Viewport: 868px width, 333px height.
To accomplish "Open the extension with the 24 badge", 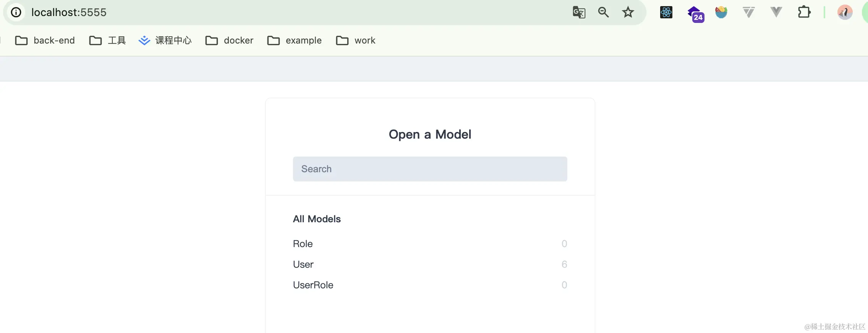I will 695,14.
